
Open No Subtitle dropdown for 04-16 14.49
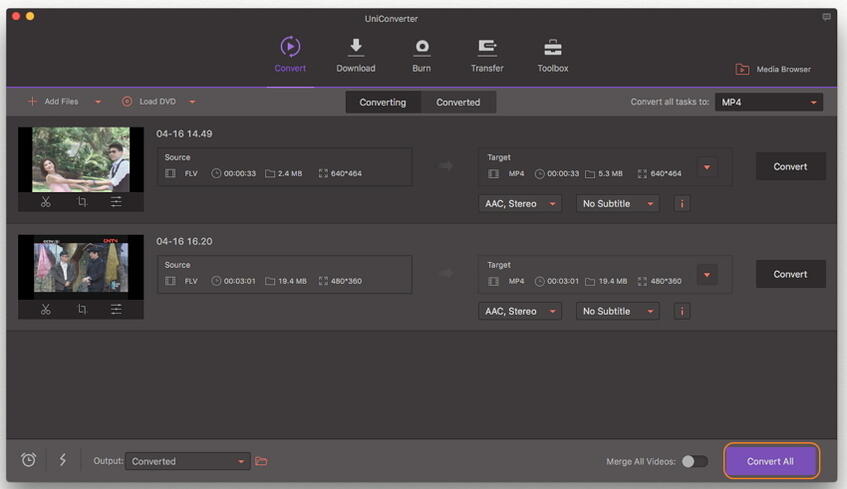(x=617, y=204)
